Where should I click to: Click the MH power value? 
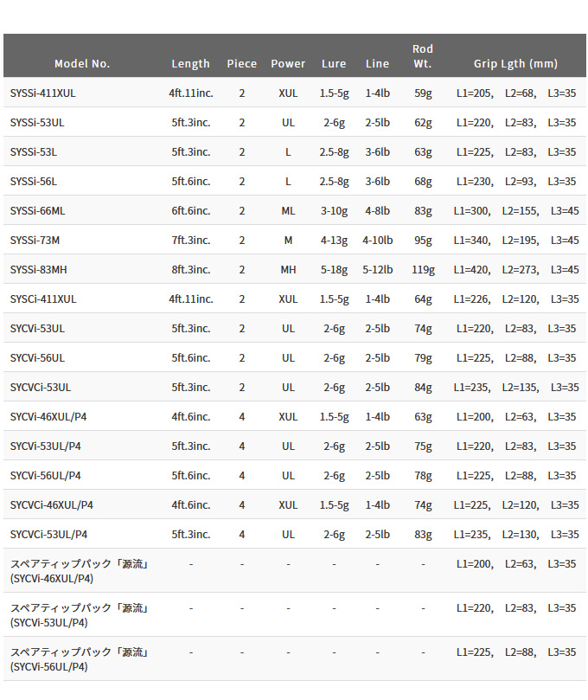click(x=288, y=270)
